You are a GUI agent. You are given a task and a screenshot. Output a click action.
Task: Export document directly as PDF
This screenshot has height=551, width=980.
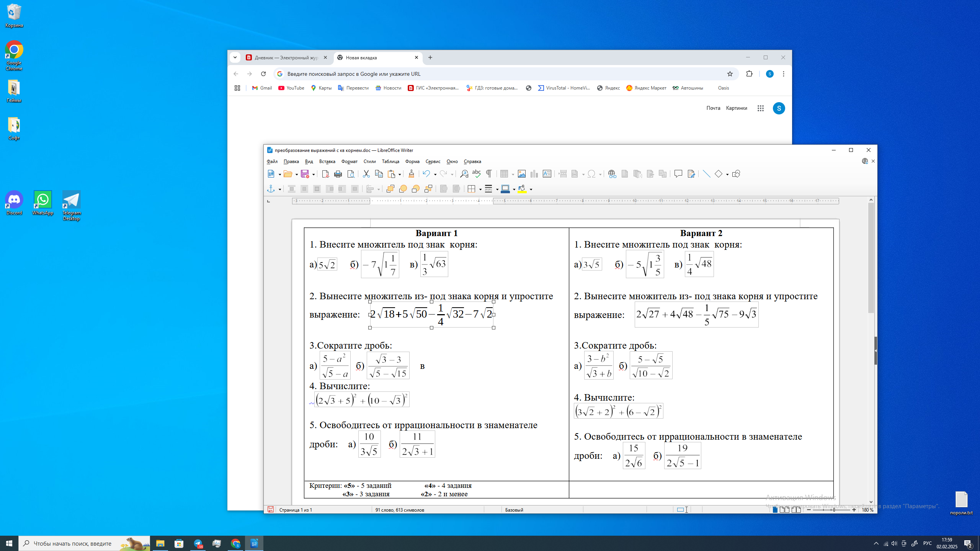coord(325,174)
